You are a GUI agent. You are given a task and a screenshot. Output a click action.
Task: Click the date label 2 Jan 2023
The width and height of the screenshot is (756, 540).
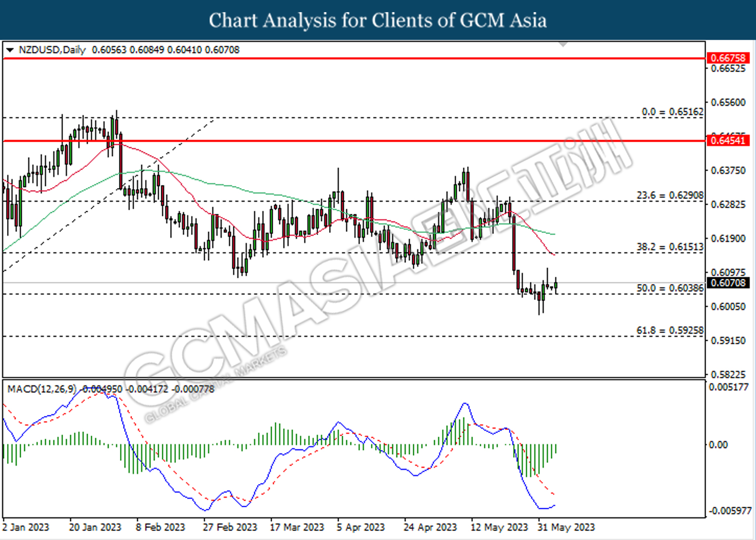coord(26,527)
